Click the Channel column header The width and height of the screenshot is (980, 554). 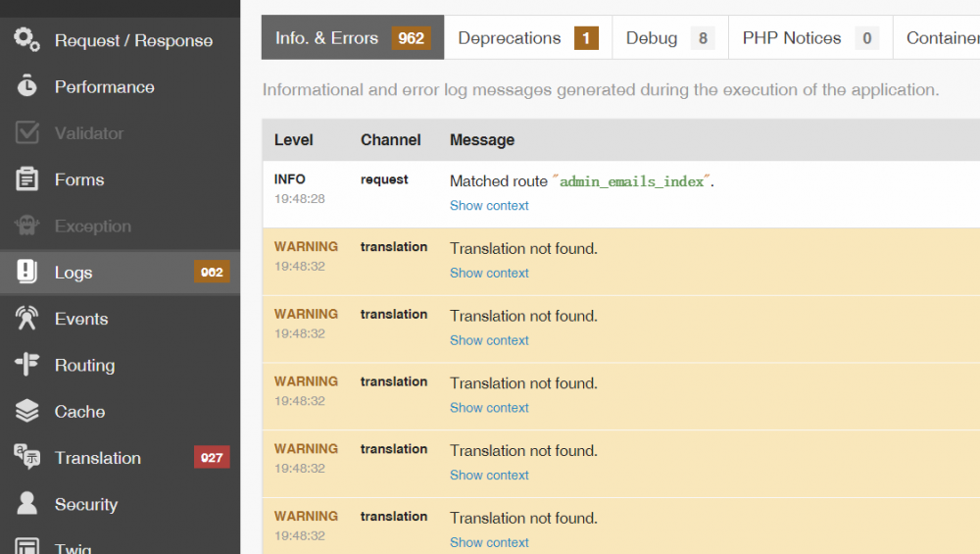tap(391, 140)
